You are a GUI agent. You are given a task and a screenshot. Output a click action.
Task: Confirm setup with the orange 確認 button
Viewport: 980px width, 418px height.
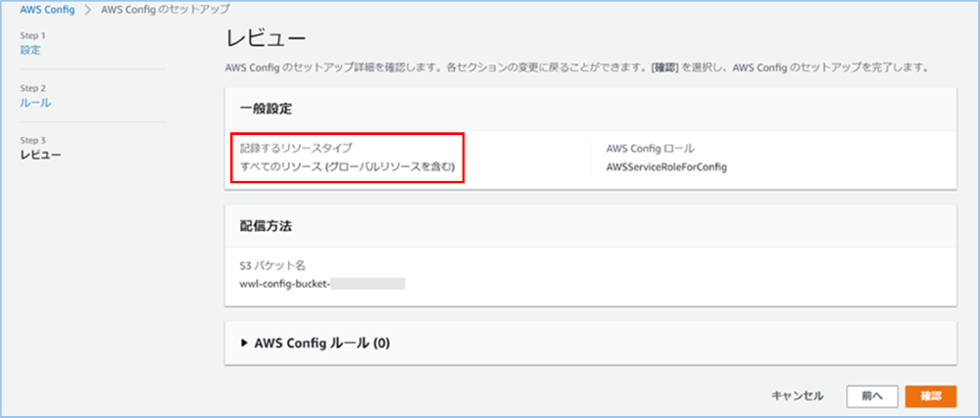pos(930,395)
